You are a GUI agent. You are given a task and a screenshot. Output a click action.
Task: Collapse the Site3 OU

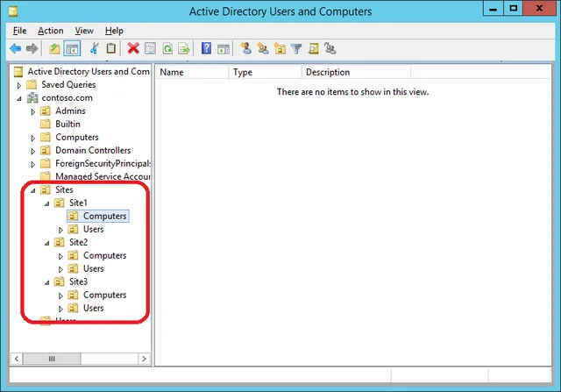click(46, 282)
